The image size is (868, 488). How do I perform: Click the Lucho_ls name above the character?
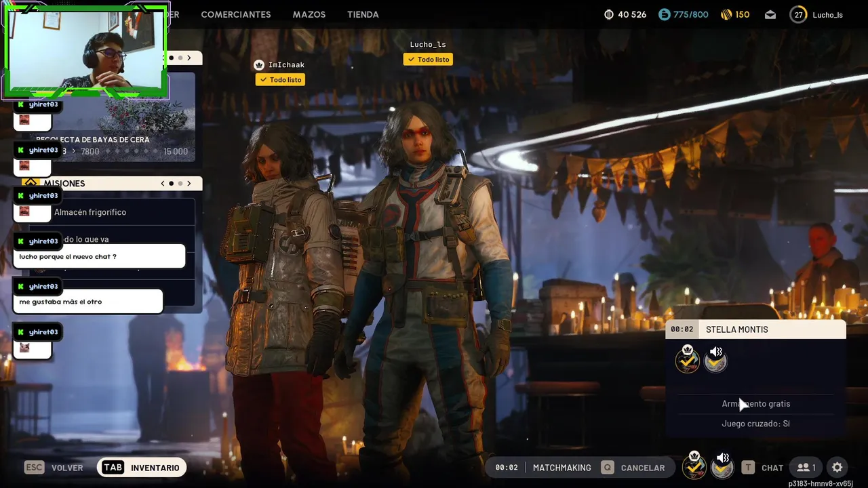(428, 45)
